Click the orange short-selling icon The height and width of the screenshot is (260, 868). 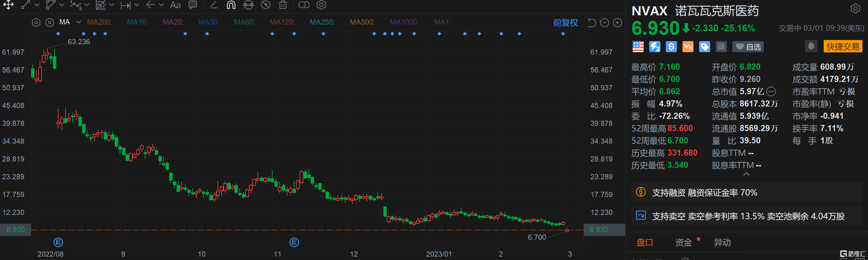[687, 47]
